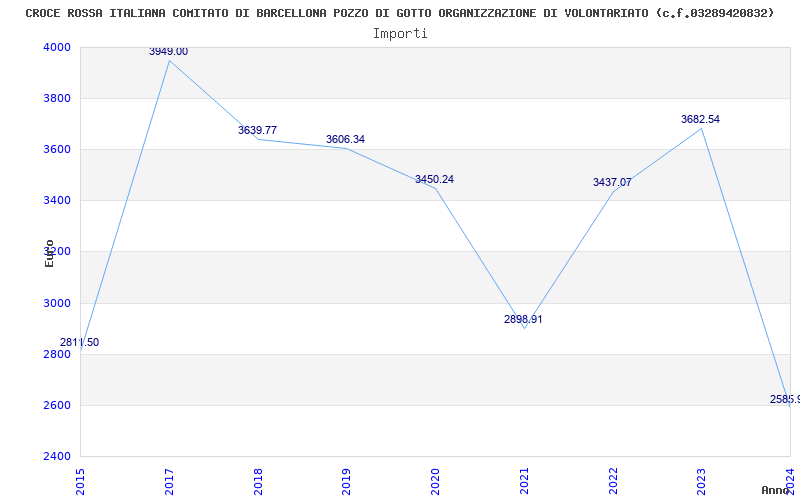Viewport: 800px width, 500px height.
Task: Select the 3400 y-axis tick label
Action: (58, 201)
